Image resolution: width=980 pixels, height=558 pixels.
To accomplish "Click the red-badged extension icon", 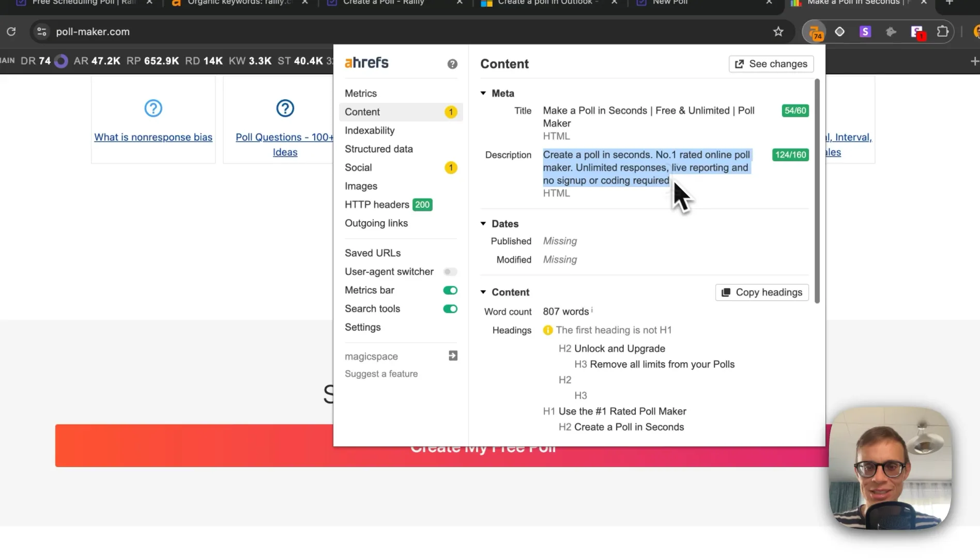I will pyautogui.click(x=917, y=33).
